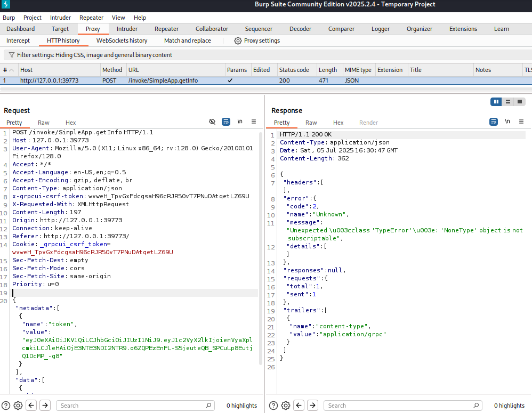Go to previous match in request search
Image resolution: width=532 pixels, height=413 pixels.
click(x=31, y=406)
